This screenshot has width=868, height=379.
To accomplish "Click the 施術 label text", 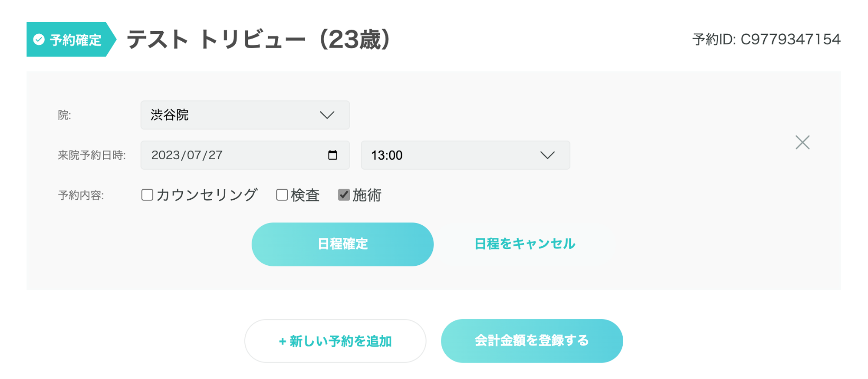I will (x=367, y=195).
